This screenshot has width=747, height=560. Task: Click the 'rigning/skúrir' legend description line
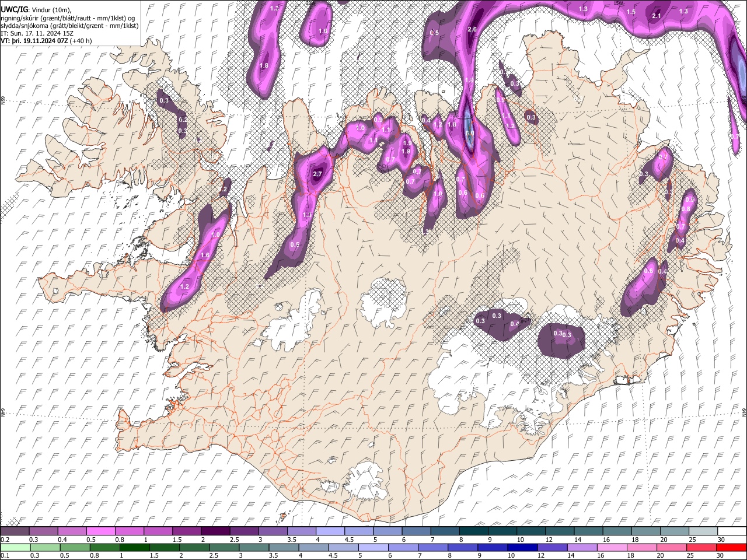[x=68, y=17]
